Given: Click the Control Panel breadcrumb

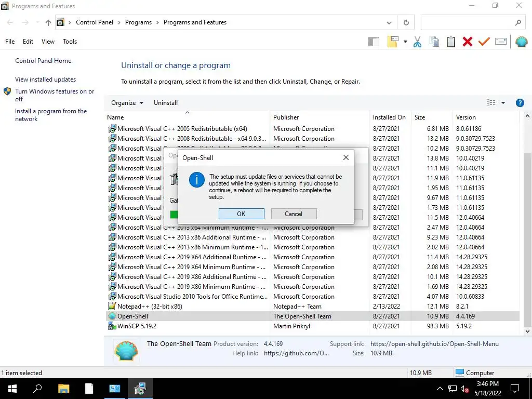Looking at the screenshot, I should tap(95, 22).
